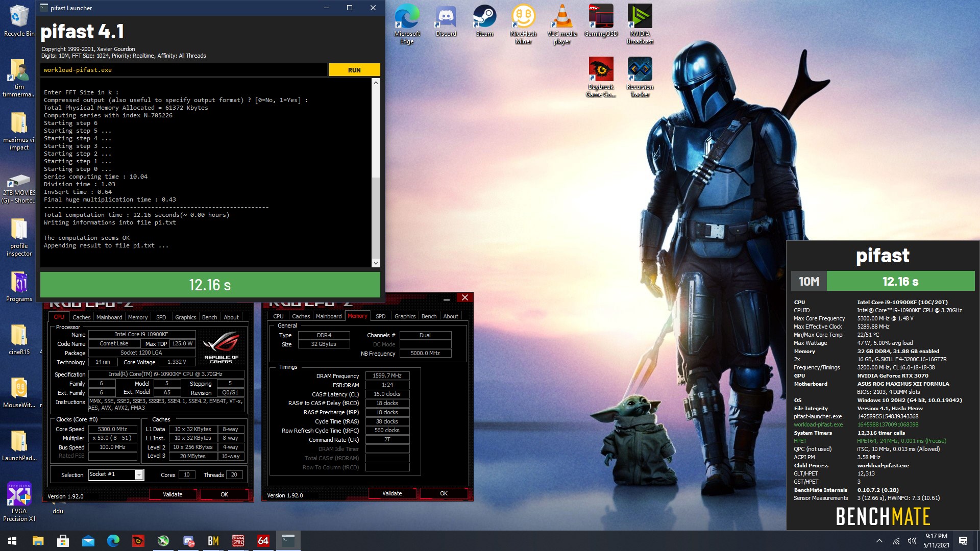Click Validate in left CPU-Z window
Screen dimensions: 980x551
(173, 494)
